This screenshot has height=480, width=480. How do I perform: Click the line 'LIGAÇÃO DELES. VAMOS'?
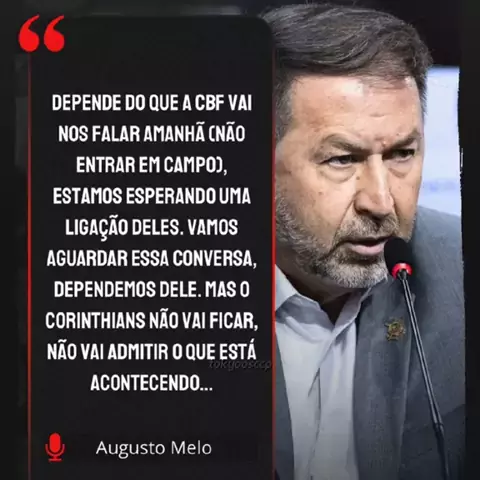click(x=152, y=227)
